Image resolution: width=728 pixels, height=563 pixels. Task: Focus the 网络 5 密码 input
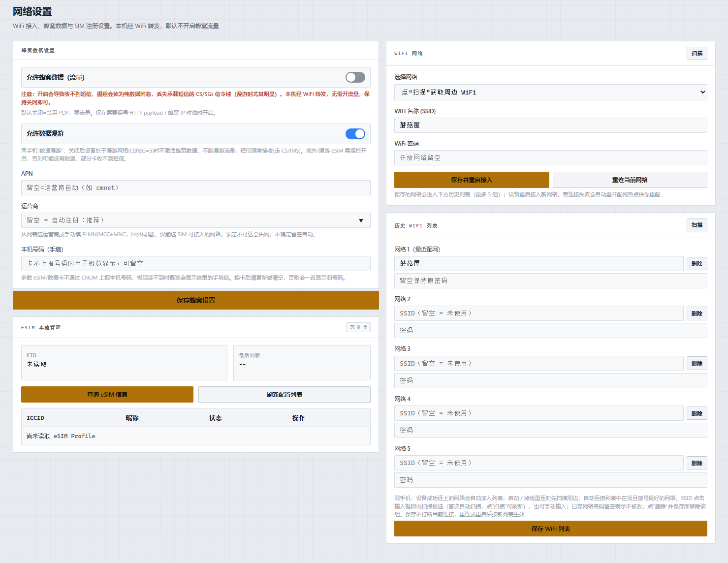551,480
